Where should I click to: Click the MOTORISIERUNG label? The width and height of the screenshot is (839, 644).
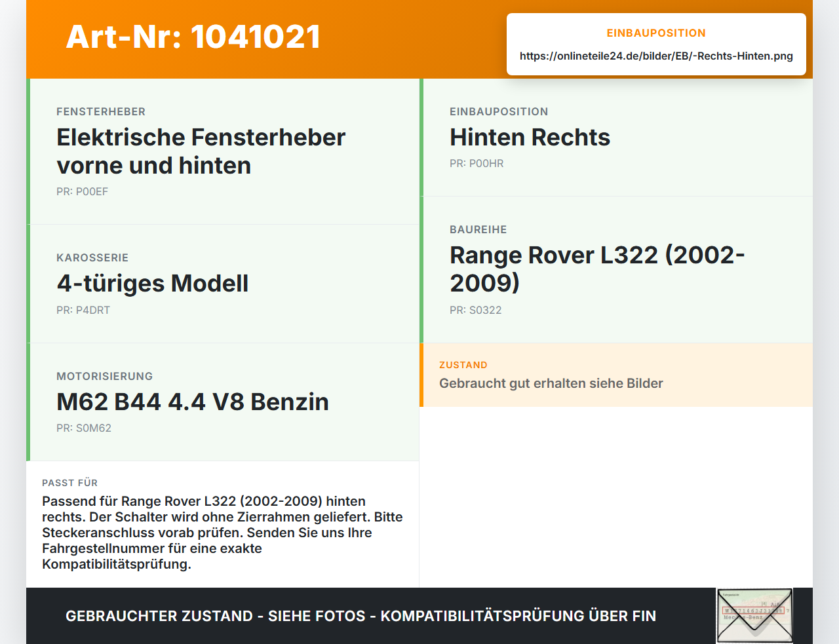(105, 377)
